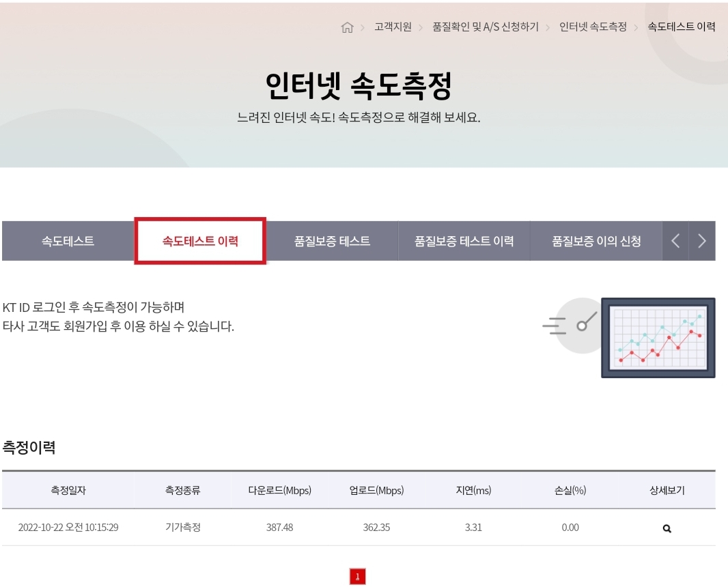728x587 pixels.
Task: Click the 측정일자 column header
Action: point(68,490)
